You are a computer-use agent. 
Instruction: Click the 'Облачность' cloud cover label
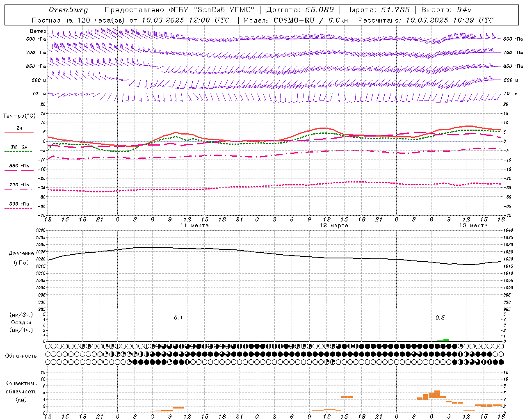(x=21, y=356)
